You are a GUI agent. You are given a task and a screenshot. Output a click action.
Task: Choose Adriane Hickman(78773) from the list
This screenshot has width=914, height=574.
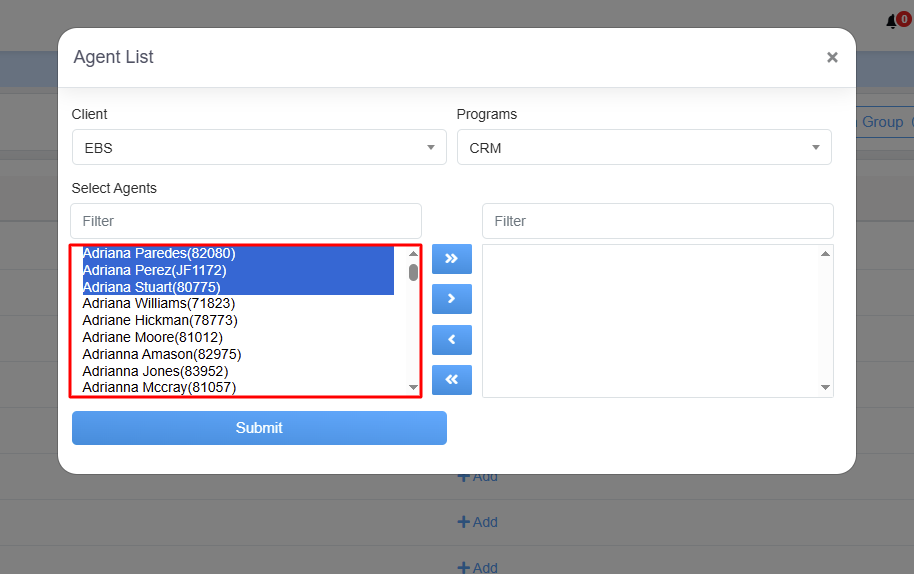(x=160, y=321)
